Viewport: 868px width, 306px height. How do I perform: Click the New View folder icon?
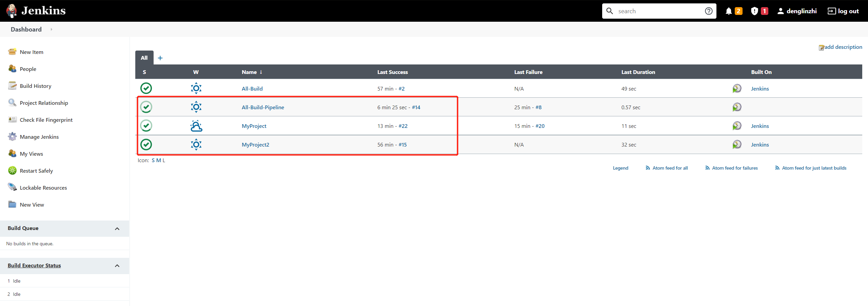pos(12,205)
